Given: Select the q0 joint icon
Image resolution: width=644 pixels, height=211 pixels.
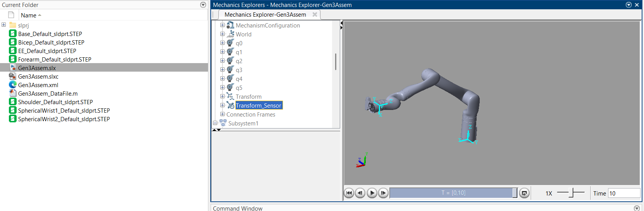Looking at the screenshot, I should point(230,43).
